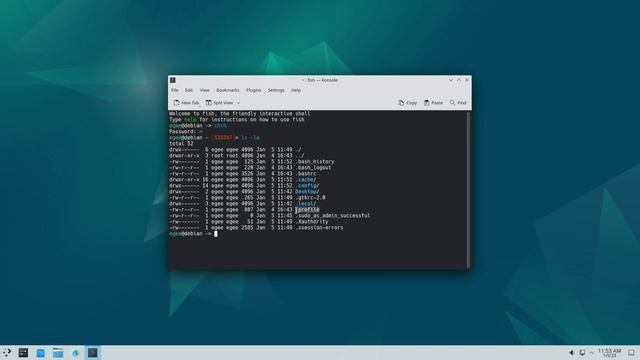Open the View menu in Konsole
The width and height of the screenshot is (640, 360).
click(x=204, y=90)
